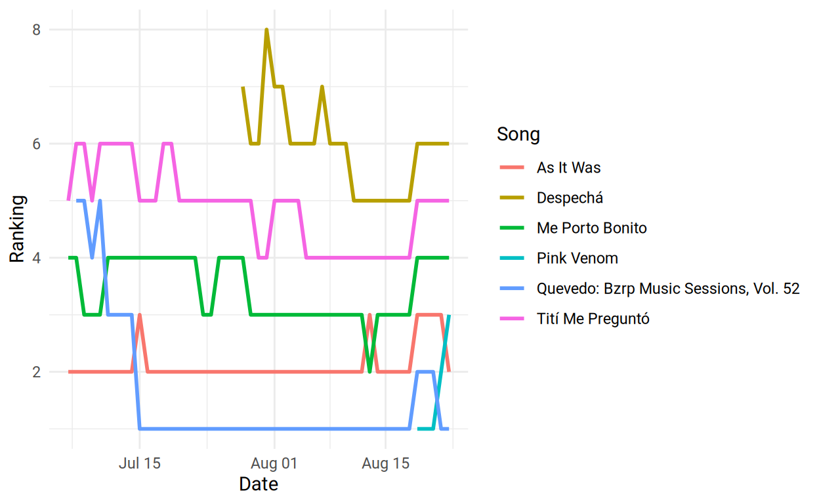Select the "Pink Venom" legend text

coord(577,259)
